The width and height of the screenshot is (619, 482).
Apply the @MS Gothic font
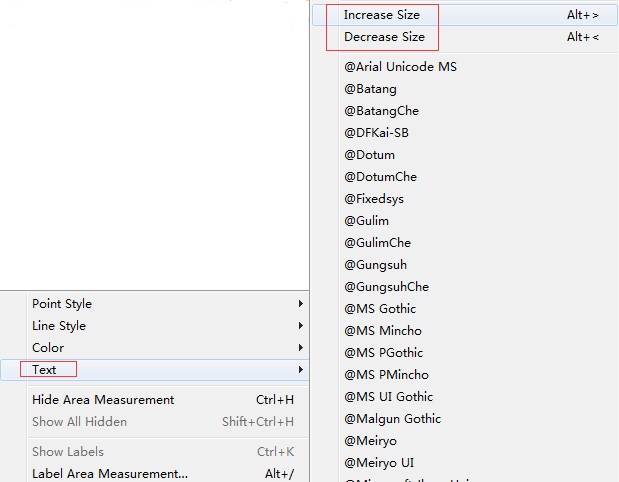pyautogui.click(x=380, y=309)
